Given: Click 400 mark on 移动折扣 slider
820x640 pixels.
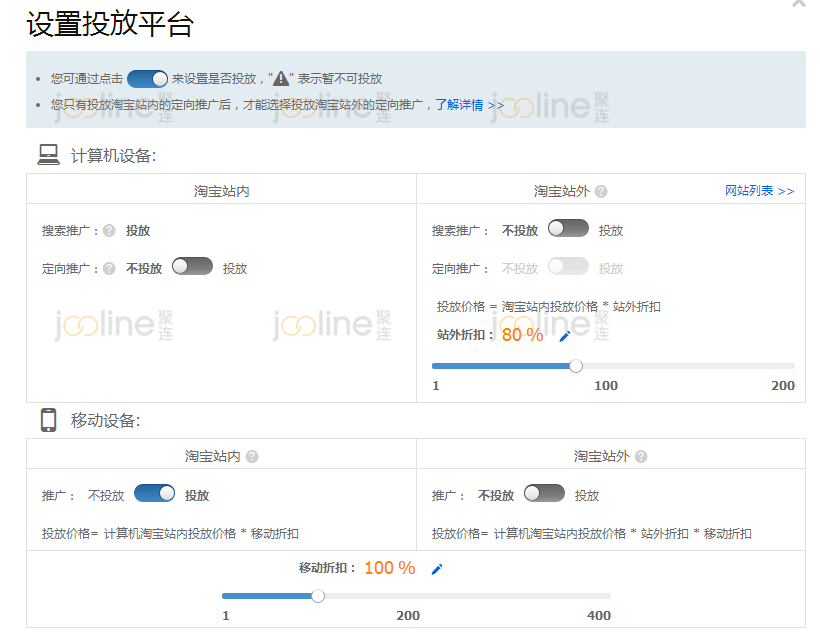Looking at the screenshot, I should [x=599, y=615].
